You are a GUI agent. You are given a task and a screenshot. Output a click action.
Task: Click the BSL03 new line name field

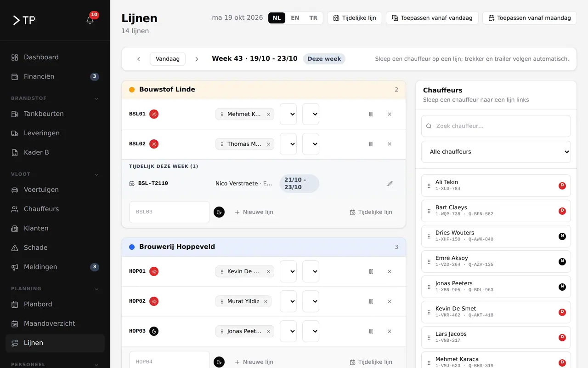(170, 212)
